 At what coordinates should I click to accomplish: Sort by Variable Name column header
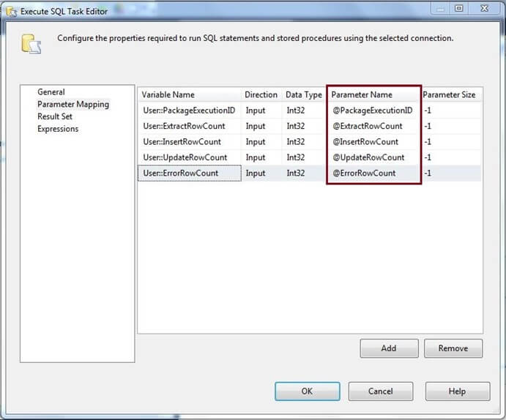coord(190,95)
